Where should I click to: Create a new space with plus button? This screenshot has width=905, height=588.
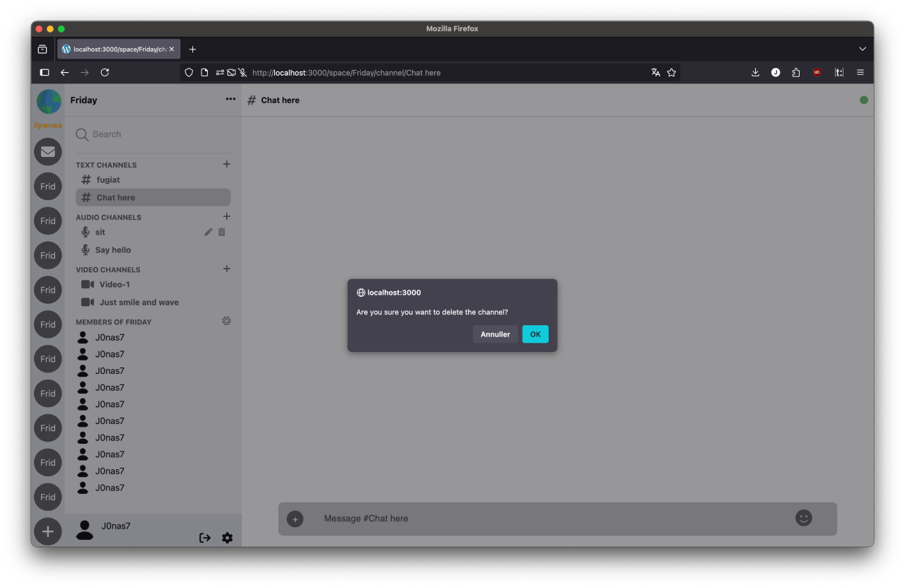pyautogui.click(x=48, y=531)
